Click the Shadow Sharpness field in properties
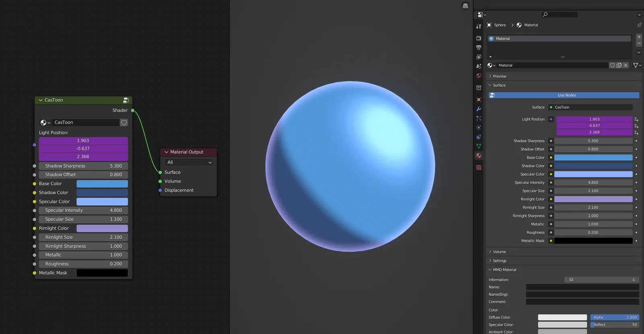644x334 pixels. coord(593,141)
